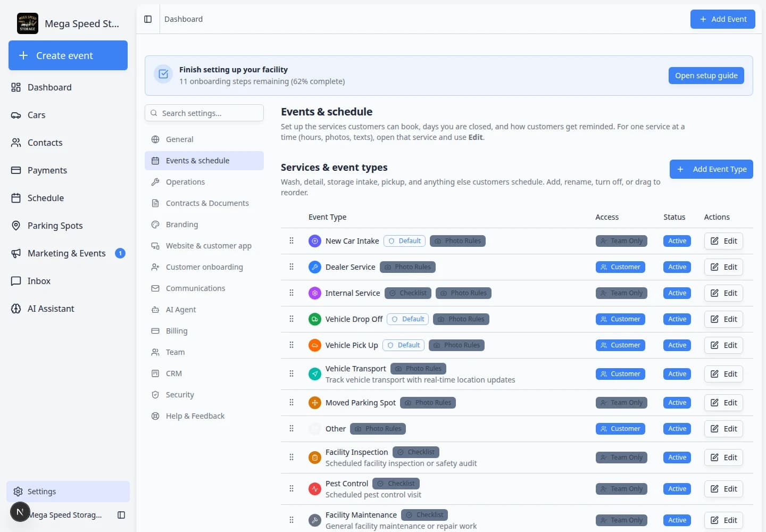This screenshot has height=532, width=766.
Task: Click the user avatar N icon
Action: 20,512
